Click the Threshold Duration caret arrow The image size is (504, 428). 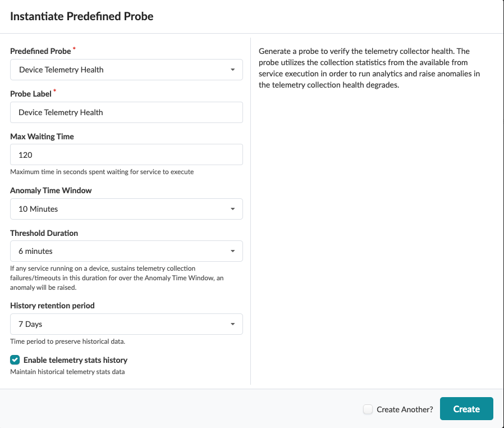coord(232,251)
